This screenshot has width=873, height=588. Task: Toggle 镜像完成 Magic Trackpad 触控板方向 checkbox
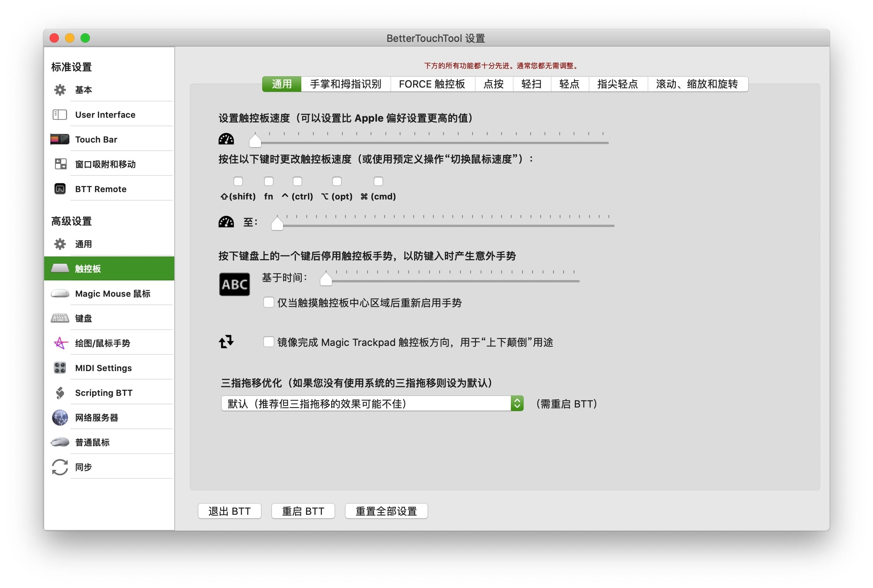coord(268,342)
